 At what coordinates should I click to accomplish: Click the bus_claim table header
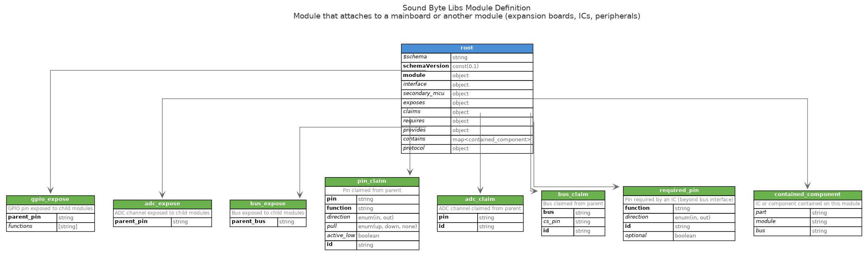click(x=573, y=195)
